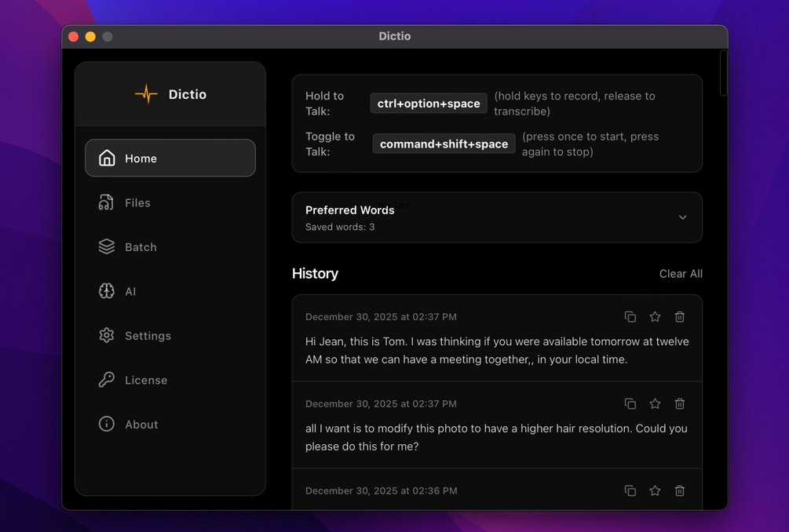
Task: Change the ctrl+option+space Hold to Talk shortcut
Action: 429,103
